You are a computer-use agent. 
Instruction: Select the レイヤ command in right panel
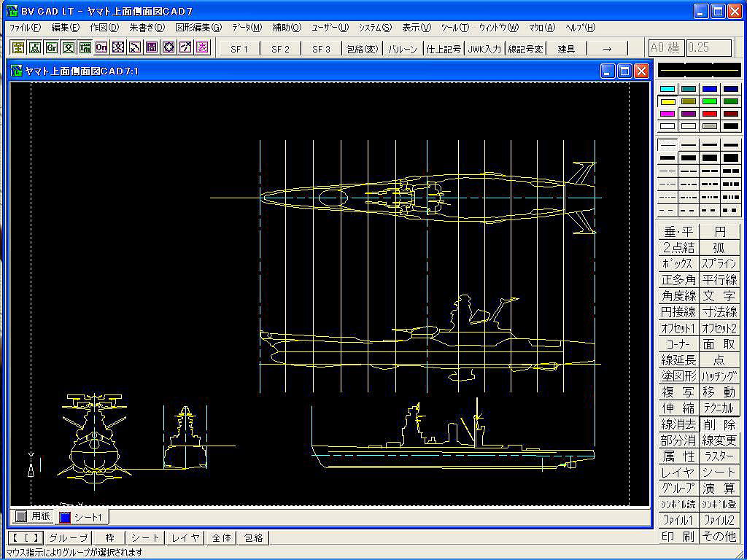(678, 472)
